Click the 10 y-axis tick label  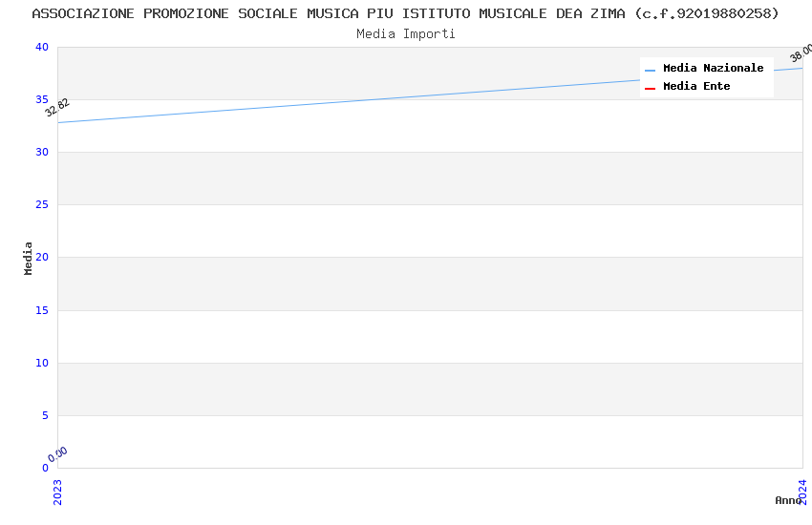41,363
